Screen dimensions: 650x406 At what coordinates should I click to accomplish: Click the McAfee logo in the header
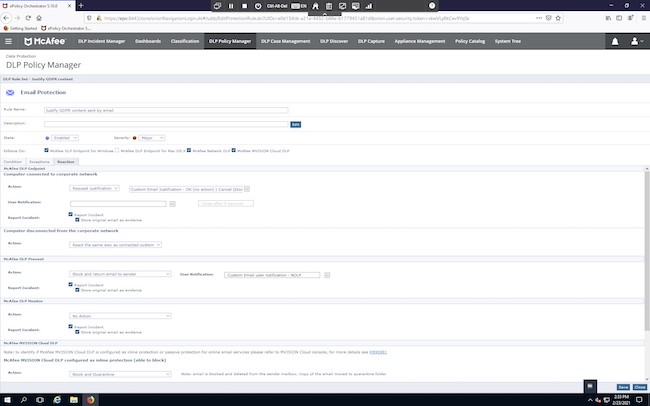pyautogui.click(x=45, y=41)
